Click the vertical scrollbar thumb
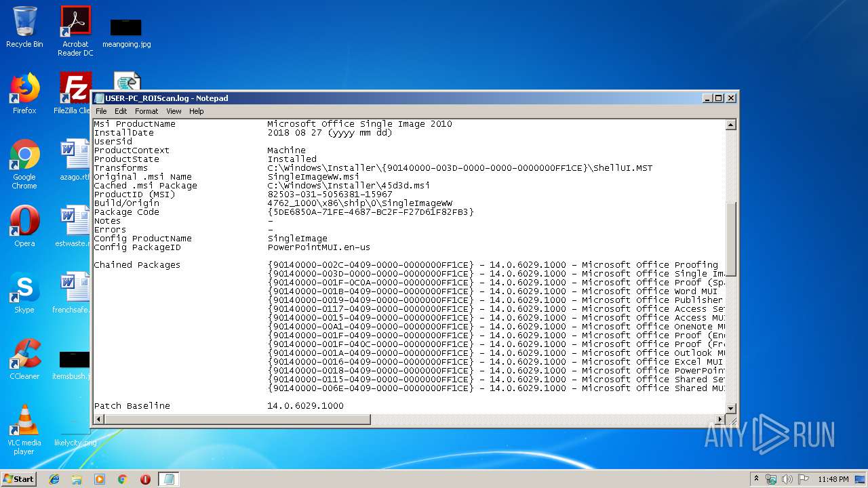868x488 pixels. tap(731, 239)
